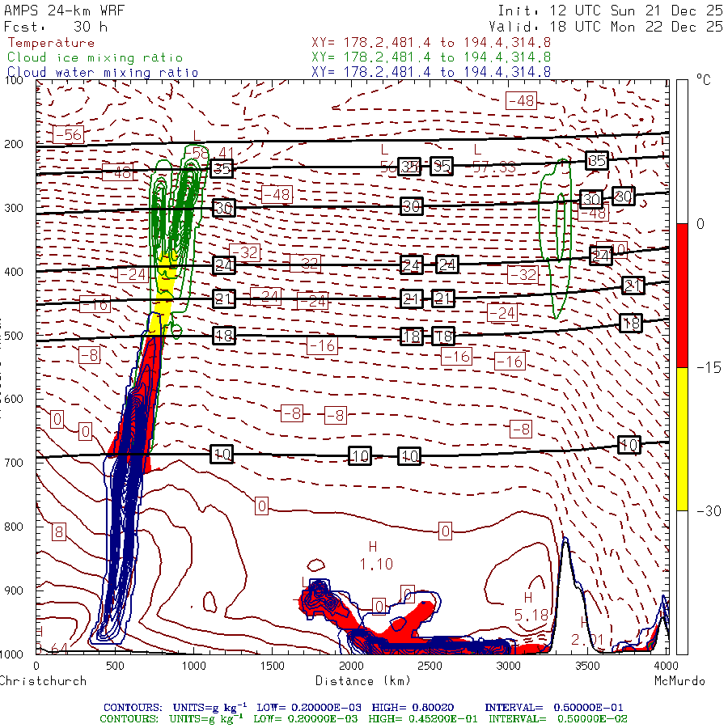728x728 pixels.
Task: Click the 'Fcst: 30 h' forecast hour text
Action: (x=56, y=27)
